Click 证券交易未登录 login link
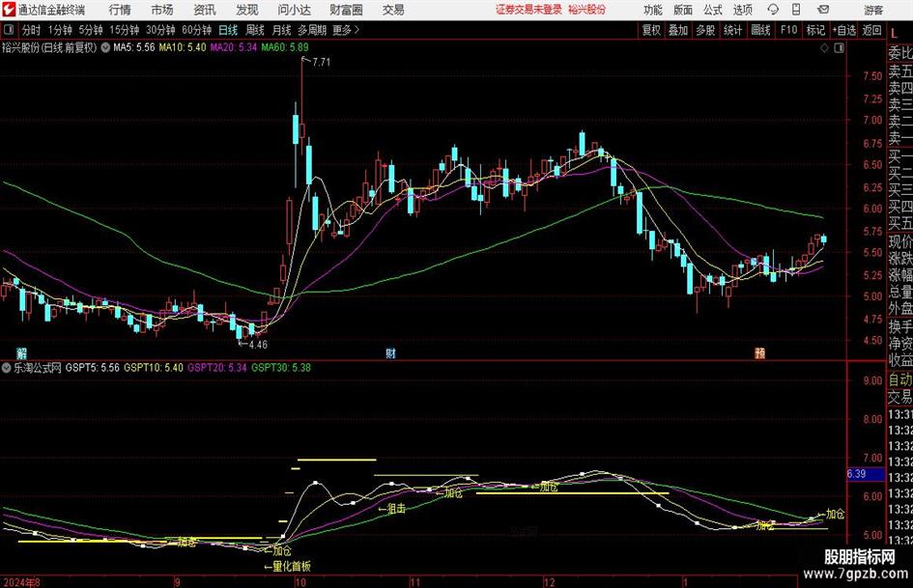 (528, 10)
